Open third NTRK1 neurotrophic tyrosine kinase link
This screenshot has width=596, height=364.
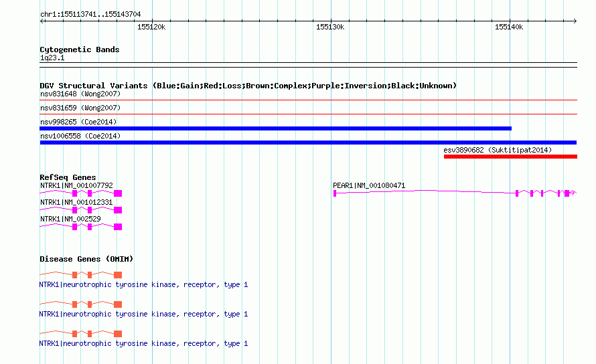point(143,343)
